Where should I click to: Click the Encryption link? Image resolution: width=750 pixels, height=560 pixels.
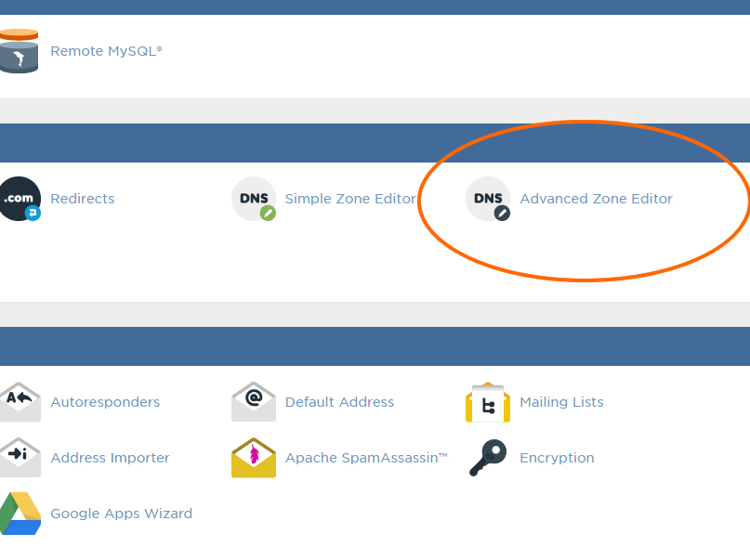[557, 458]
